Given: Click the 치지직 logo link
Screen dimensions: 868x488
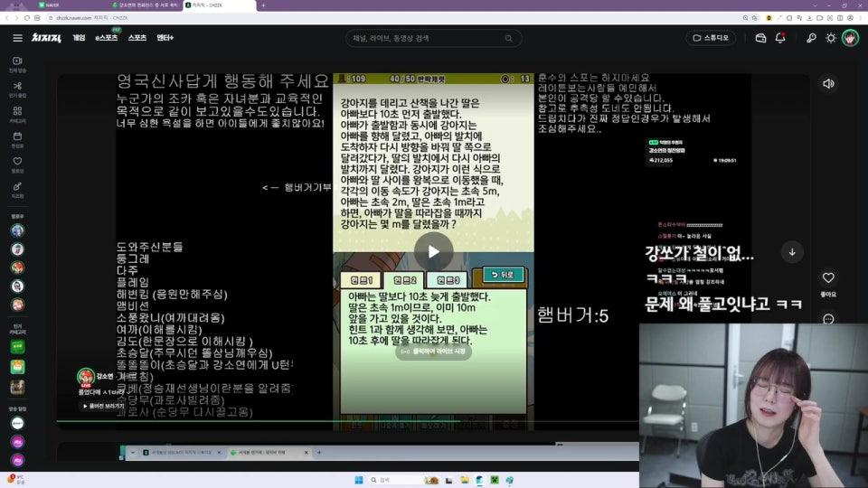Looking at the screenshot, I should [x=46, y=38].
